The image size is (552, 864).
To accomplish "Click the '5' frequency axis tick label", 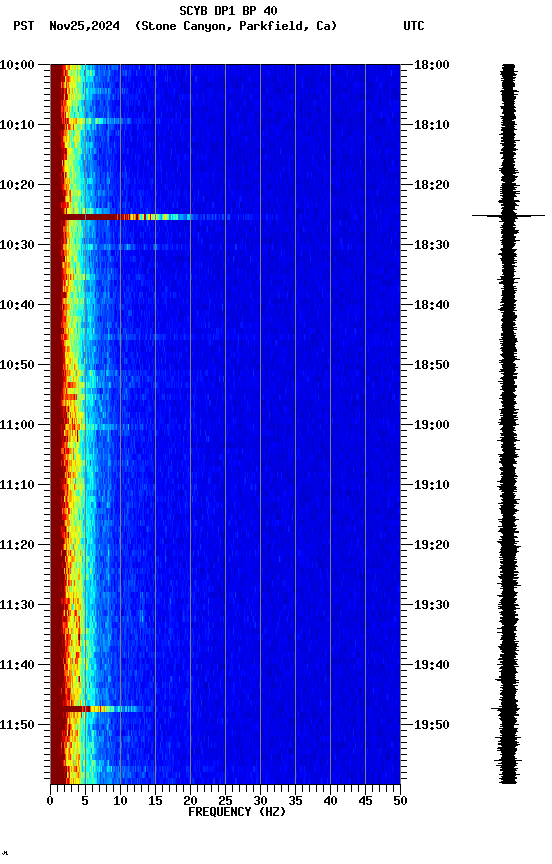I will (x=85, y=801).
